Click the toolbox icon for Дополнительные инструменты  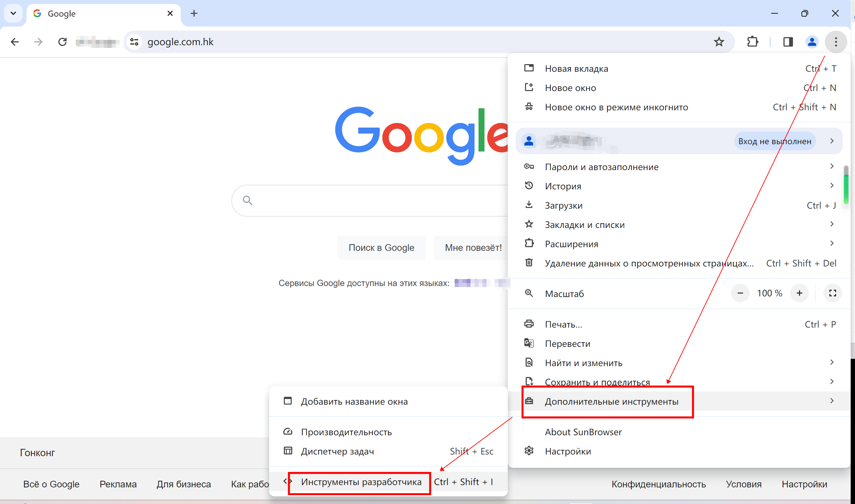(529, 401)
